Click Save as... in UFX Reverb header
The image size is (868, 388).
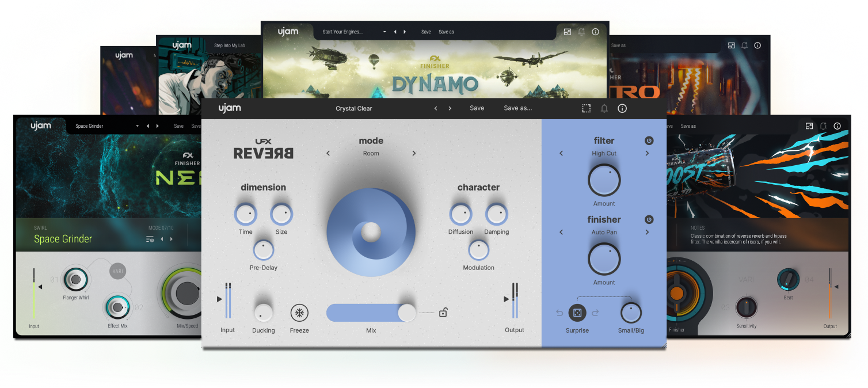(x=517, y=108)
